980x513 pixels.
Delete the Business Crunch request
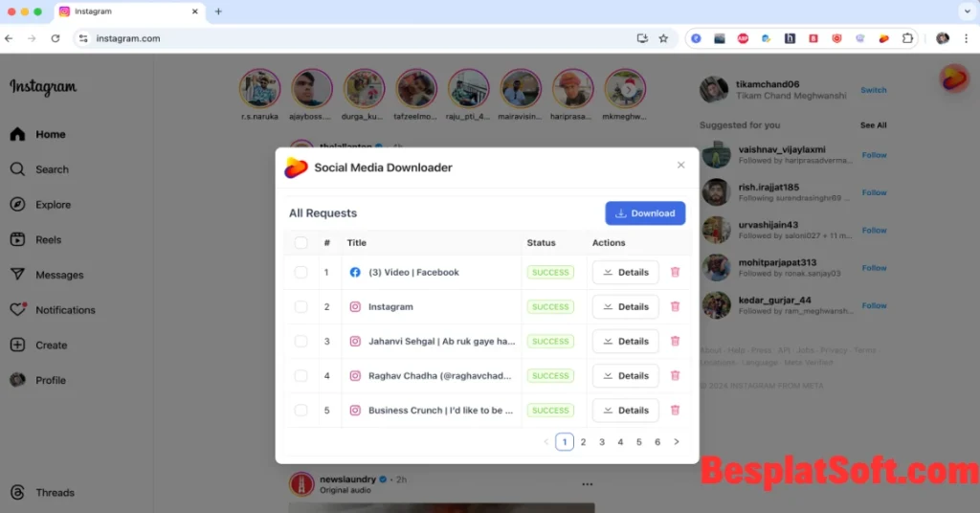pyautogui.click(x=675, y=411)
